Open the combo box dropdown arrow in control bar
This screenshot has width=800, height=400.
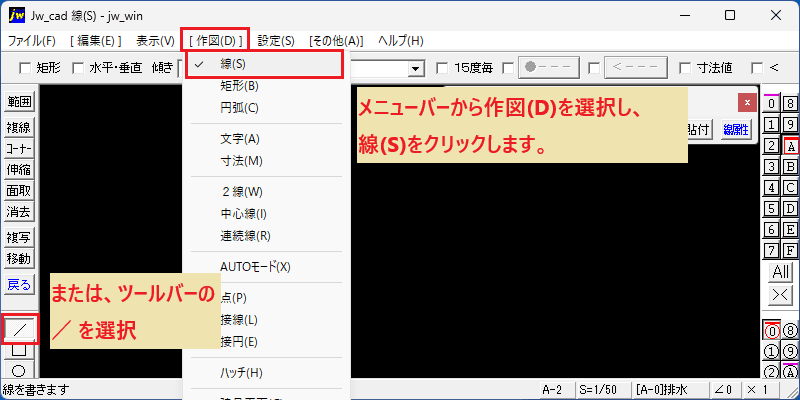pyautogui.click(x=417, y=68)
